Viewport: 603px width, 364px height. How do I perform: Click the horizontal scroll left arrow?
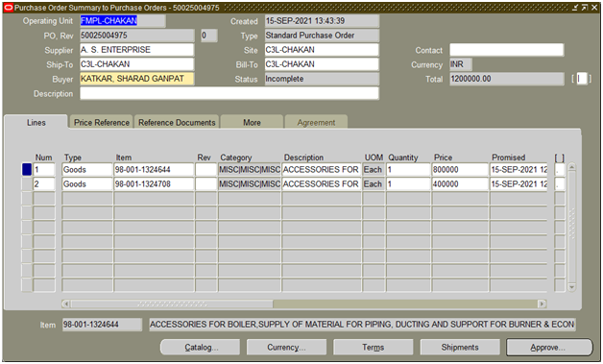point(65,304)
